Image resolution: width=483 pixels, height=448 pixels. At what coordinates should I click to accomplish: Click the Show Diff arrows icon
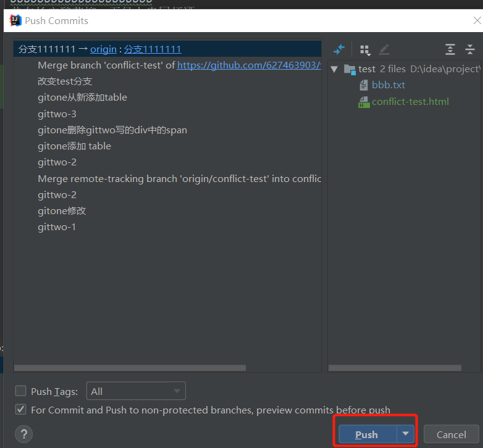339,49
